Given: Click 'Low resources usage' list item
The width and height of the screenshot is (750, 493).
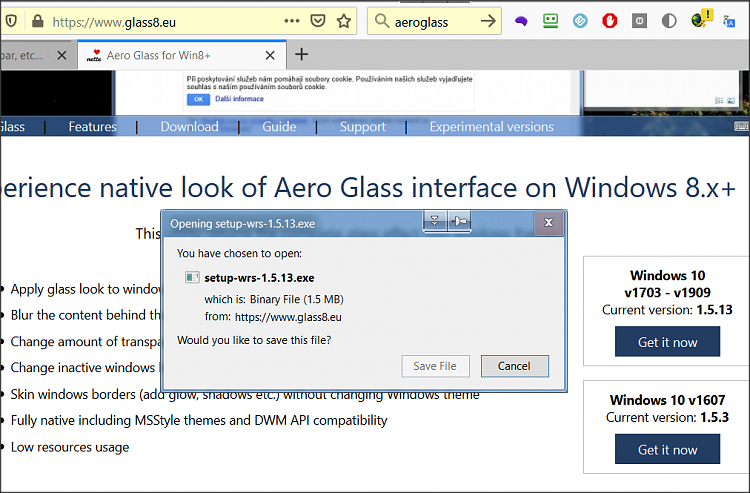Looking at the screenshot, I should (x=70, y=448).
